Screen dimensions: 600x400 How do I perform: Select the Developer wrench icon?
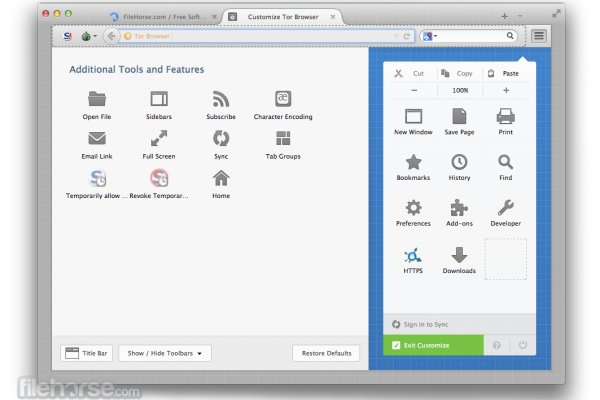tap(505, 207)
